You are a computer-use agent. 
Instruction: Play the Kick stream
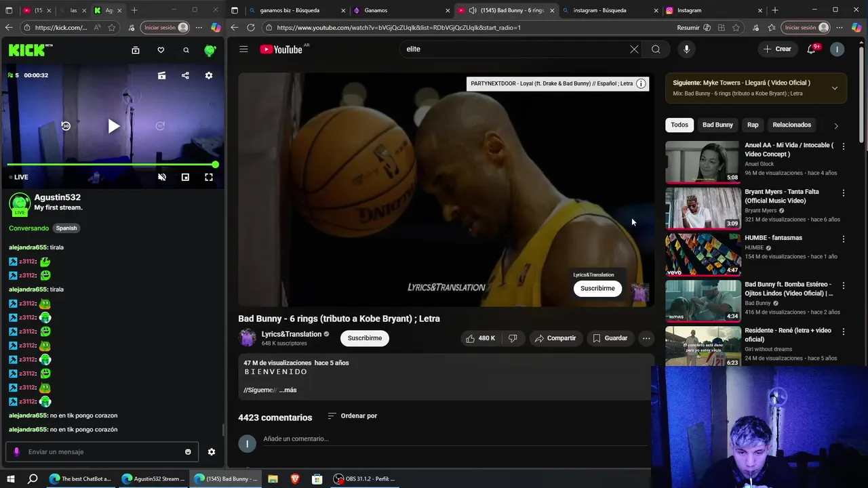click(113, 126)
